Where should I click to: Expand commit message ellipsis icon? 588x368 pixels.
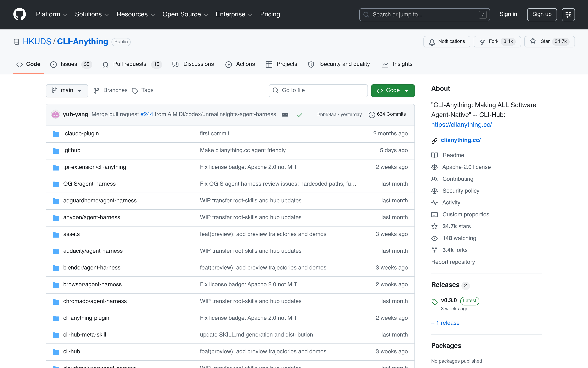[285, 115]
